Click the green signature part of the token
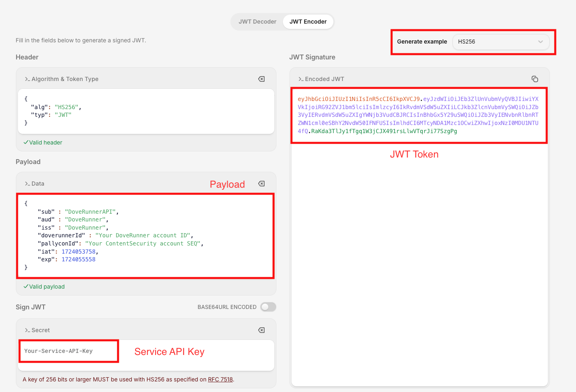This screenshot has height=392, width=576. click(384, 131)
